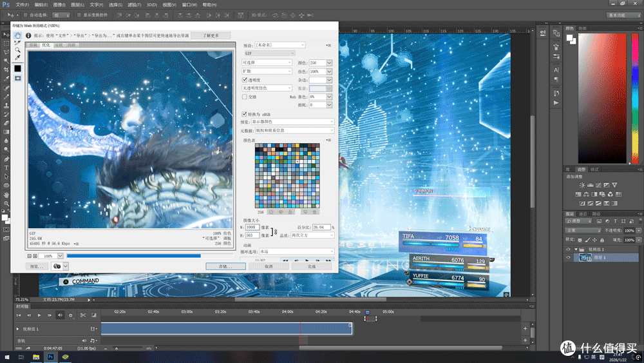644x363 pixels.
Task: Switch to the 四联 preview tab
Action: (x=71, y=45)
